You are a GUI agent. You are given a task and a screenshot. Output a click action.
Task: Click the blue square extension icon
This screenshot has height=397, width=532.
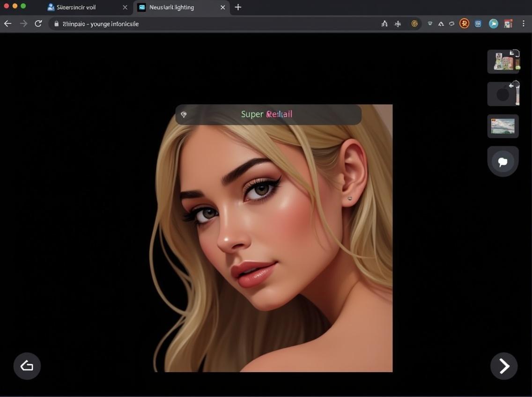478,23
